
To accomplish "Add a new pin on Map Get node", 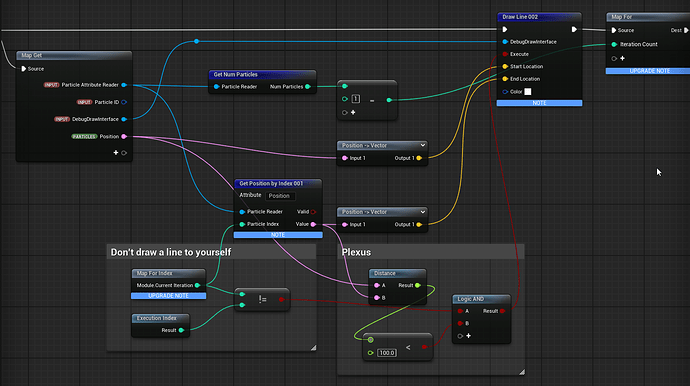I will 116,153.
